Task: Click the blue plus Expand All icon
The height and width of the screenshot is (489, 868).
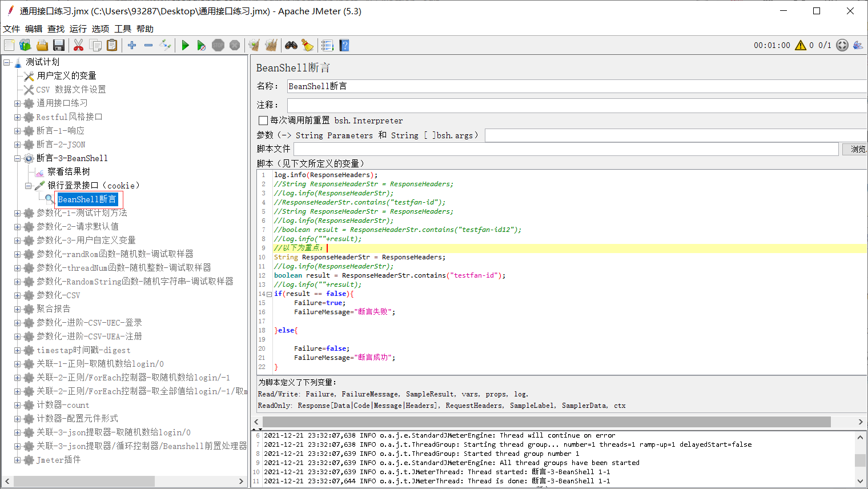Action: (x=132, y=45)
